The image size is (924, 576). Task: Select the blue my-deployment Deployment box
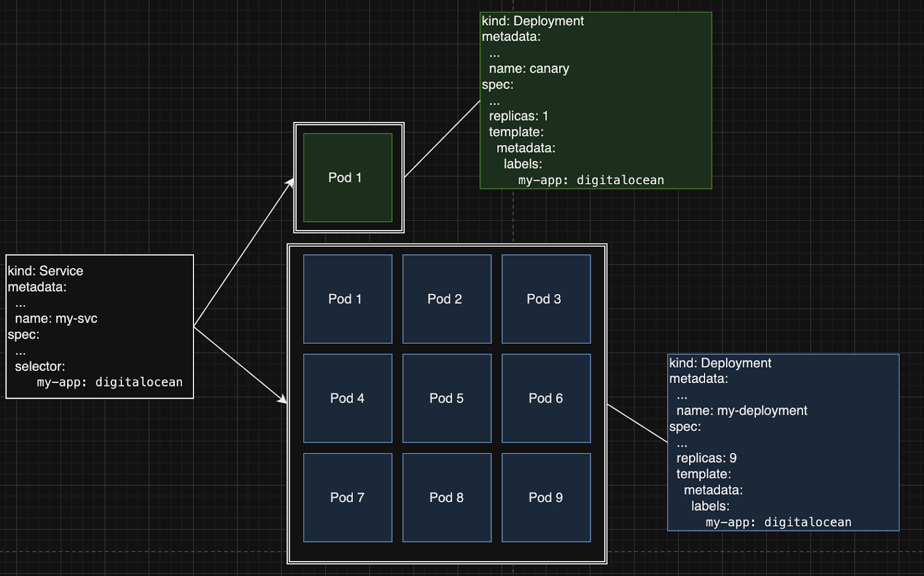pos(783,442)
